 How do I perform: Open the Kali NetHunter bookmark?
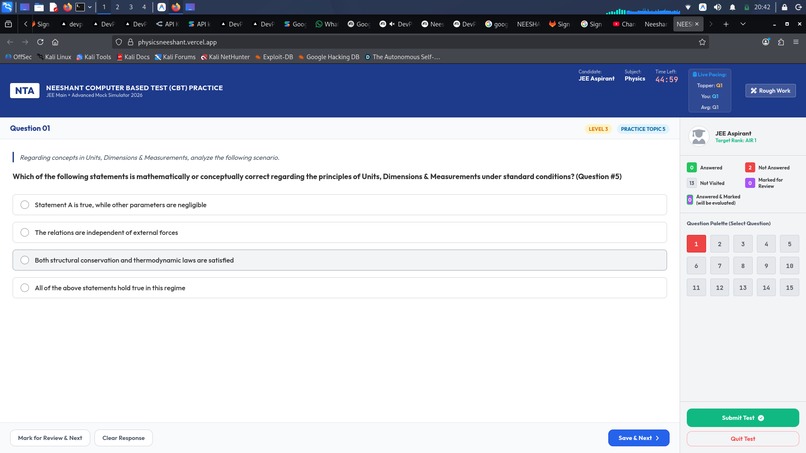(x=225, y=57)
